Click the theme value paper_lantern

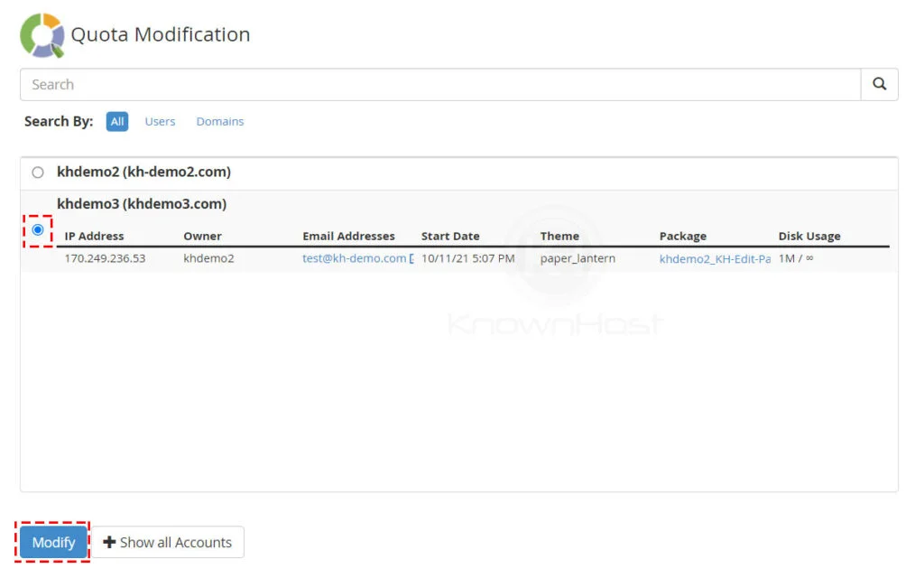tap(577, 258)
